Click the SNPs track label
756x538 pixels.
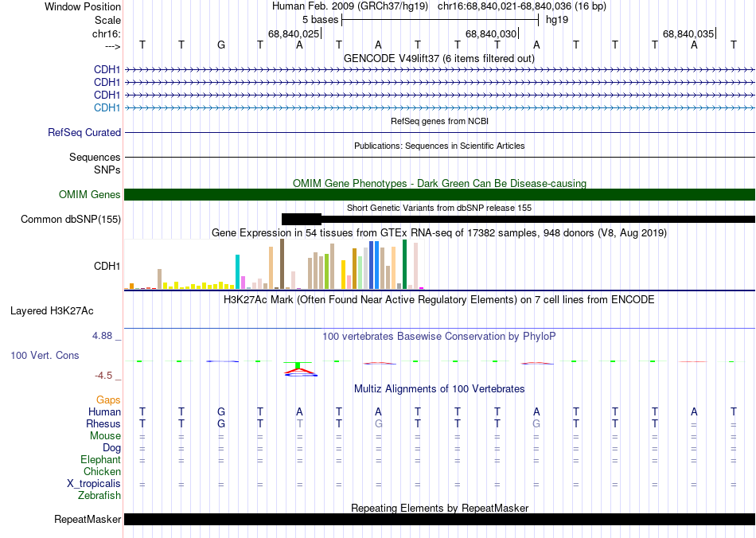pos(107,170)
